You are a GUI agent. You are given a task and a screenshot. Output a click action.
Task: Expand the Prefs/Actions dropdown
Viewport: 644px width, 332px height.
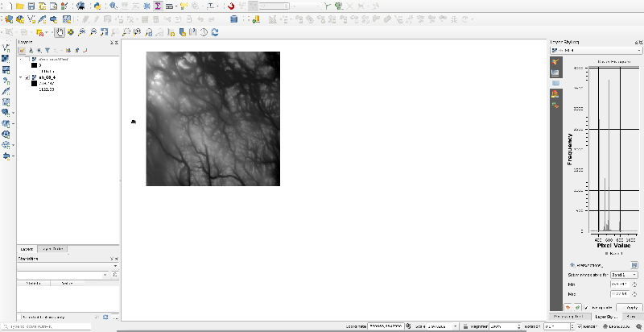click(x=586, y=265)
